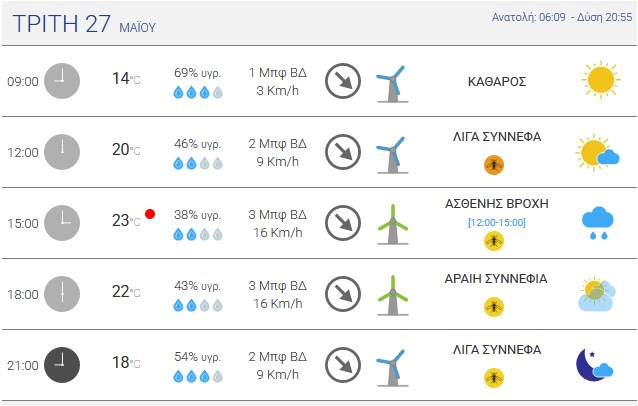Click the humidity droplets at 09:00
The image size is (638, 406).
click(198, 92)
